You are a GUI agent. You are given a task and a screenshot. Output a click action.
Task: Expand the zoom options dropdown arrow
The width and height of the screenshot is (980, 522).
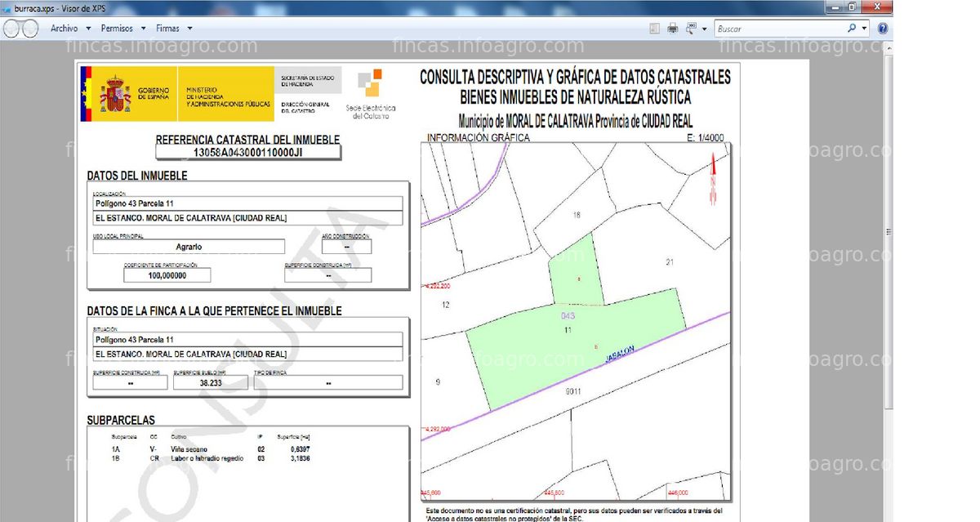(705, 29)
